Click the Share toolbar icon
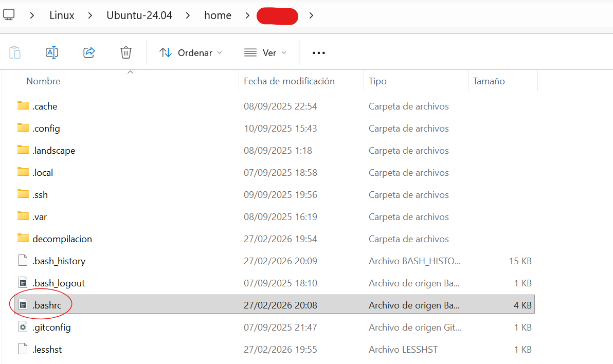The height and width of the screenshot is (364, 613). (89, 52)
